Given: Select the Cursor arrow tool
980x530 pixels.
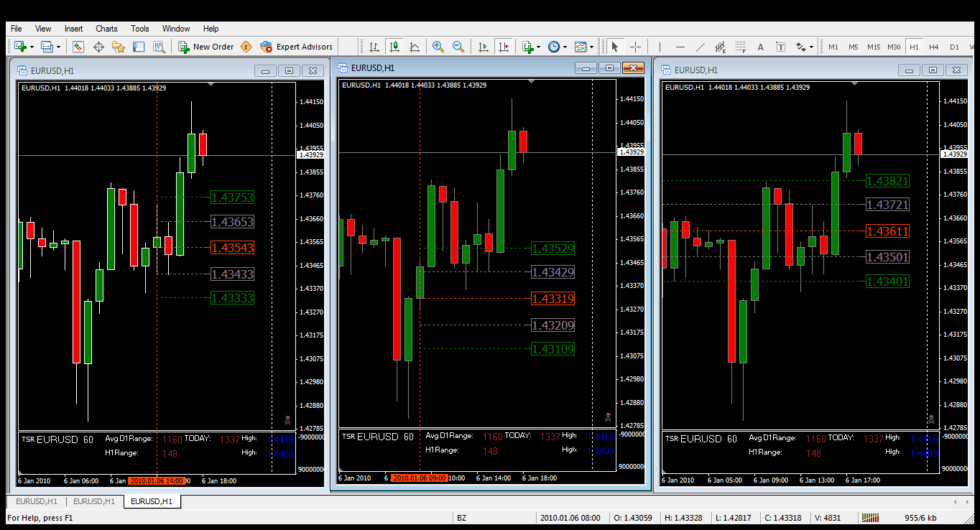Looking at the screenshot, I should click(614, 47).
